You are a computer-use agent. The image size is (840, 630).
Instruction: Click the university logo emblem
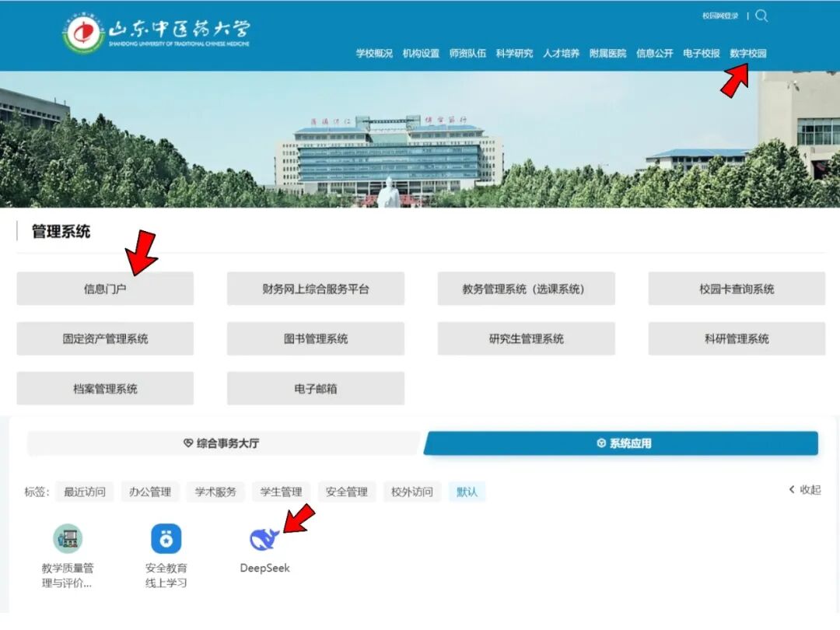click(82, 33)
